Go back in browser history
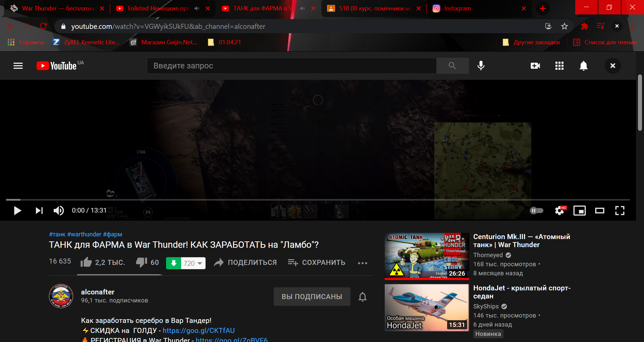Image resolution: width=644 pixels, height=342 pixels. [11, 26]
